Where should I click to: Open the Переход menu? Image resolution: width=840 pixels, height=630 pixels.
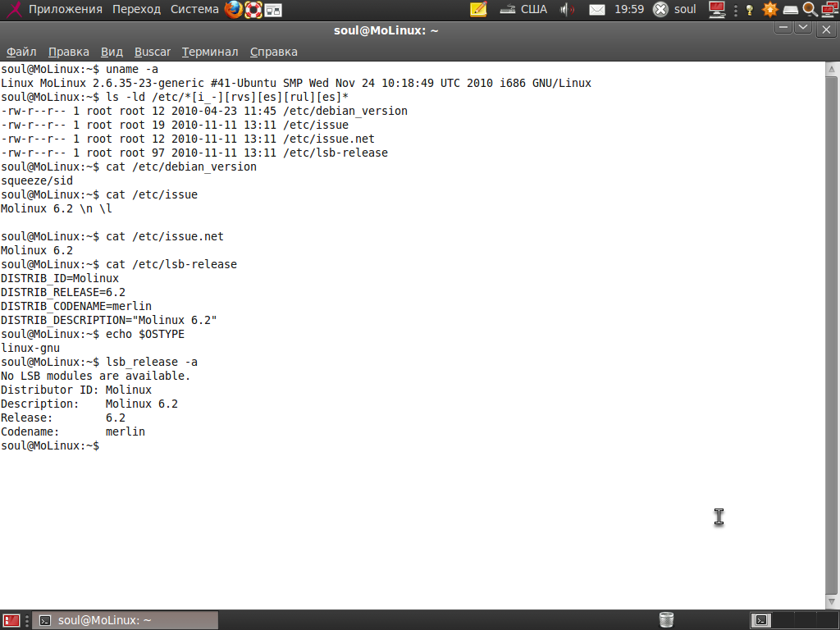(136, 10)
